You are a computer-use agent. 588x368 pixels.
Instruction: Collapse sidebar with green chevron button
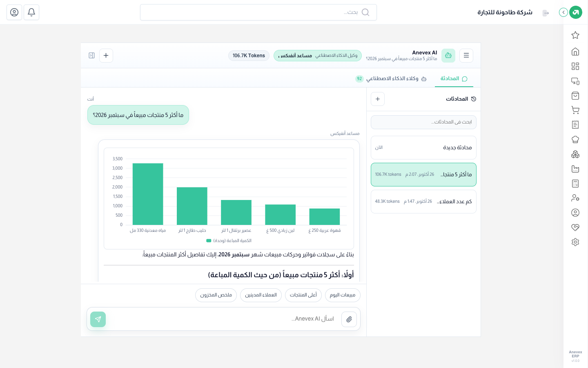pos(563,12)
